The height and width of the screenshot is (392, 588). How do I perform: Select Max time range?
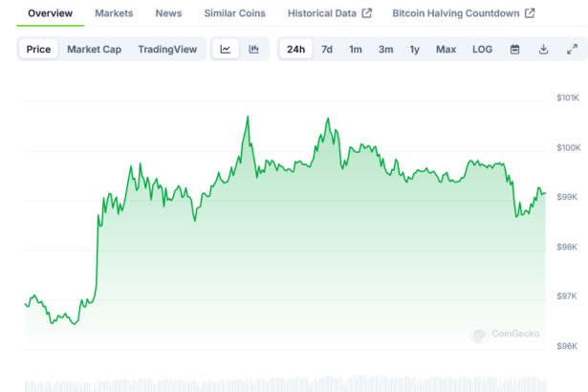[x=446, y=50]
